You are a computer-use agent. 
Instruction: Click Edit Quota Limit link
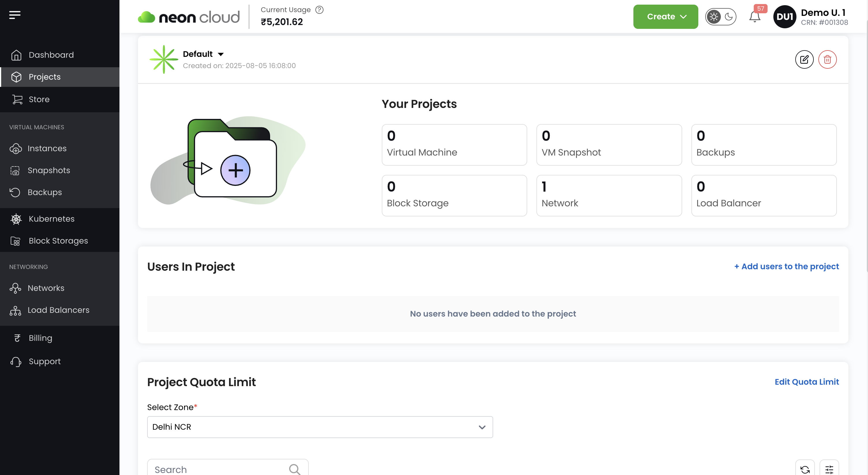click(x=806, y=382)
